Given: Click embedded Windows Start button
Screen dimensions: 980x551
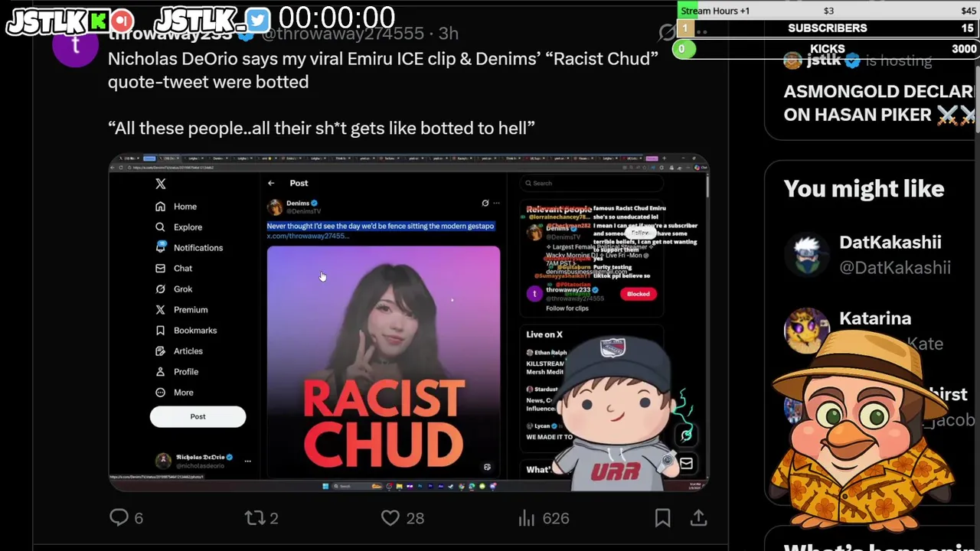Looking at the screenshot, I should (x=325, y=486).
